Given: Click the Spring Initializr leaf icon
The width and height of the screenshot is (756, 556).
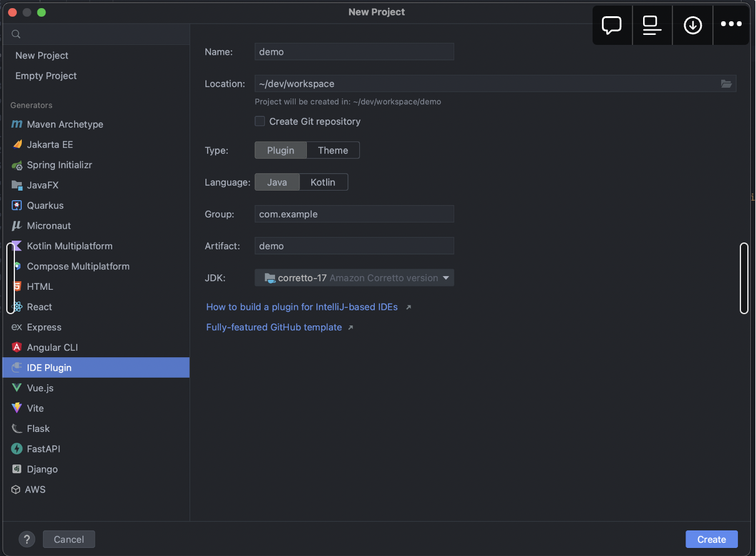Looking at the screenshot, I should tap(17, 165).
